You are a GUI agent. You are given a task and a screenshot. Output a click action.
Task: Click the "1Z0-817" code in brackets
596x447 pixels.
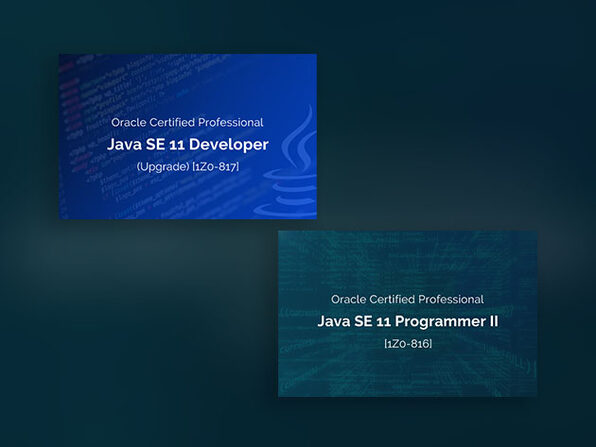[x=216, y=166]
